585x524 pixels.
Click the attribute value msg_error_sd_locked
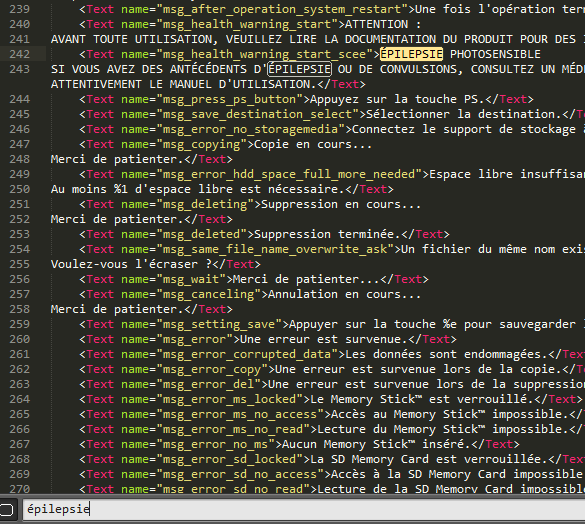pos(229,459)
